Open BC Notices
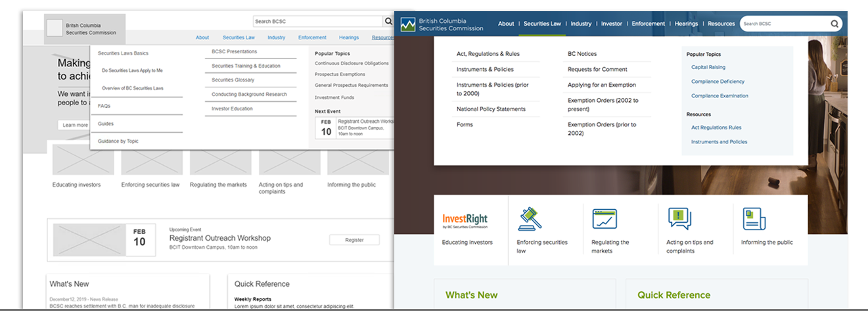The image size is (868, 311). 582,54
